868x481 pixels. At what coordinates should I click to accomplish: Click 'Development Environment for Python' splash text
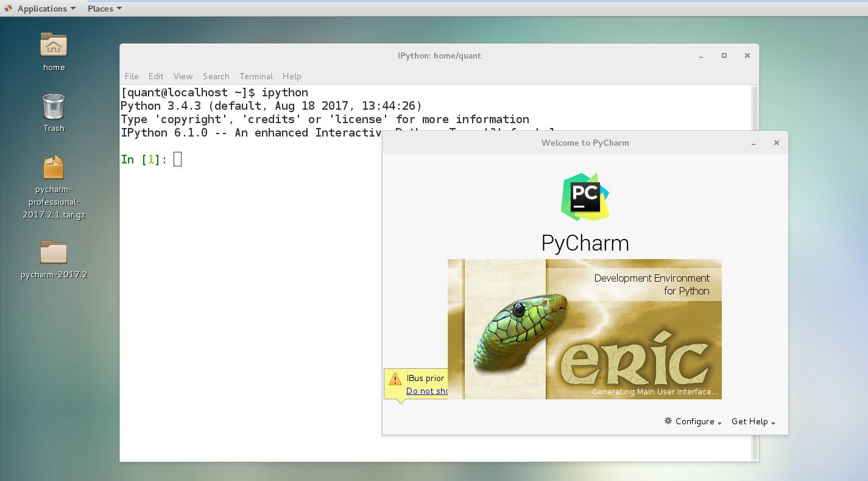(x=652, y=285)
